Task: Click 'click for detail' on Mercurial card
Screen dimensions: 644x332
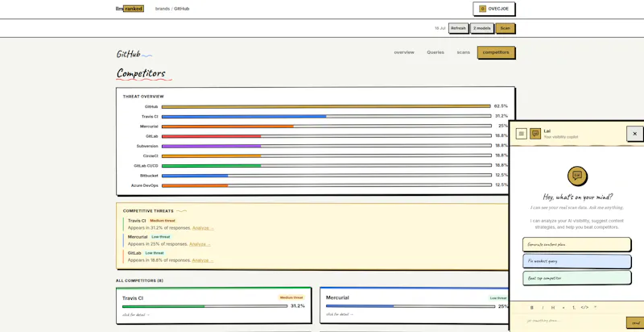Action: pos(340,314)
